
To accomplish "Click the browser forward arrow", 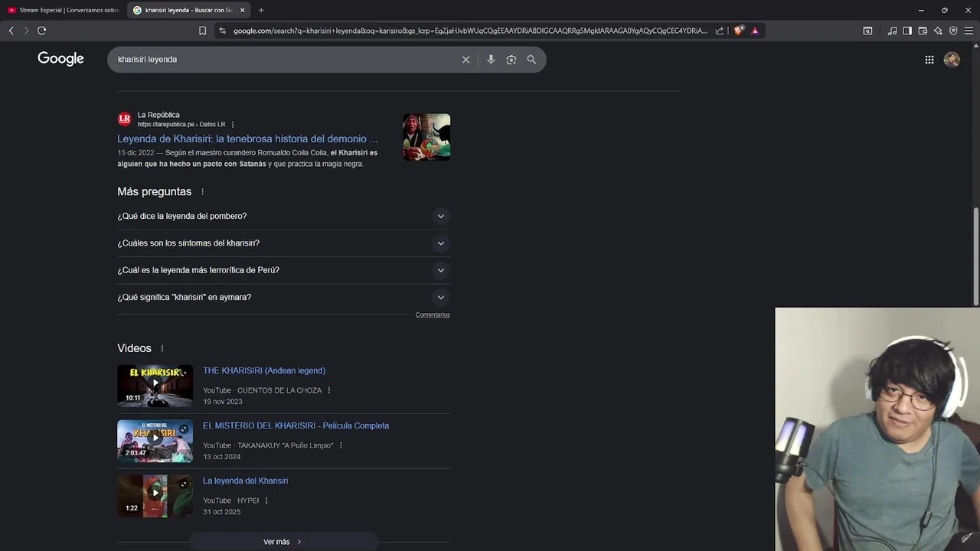I will [26, 31].
